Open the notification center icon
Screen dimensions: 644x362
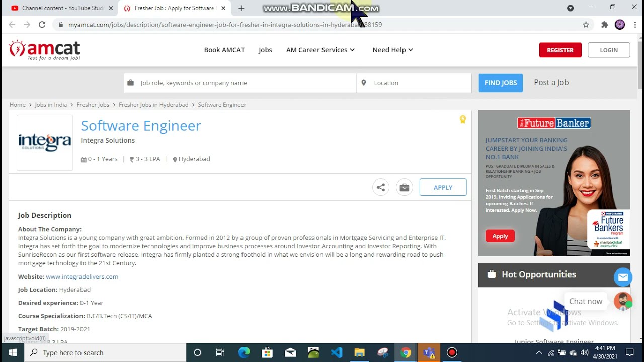(x=630, y=352)
